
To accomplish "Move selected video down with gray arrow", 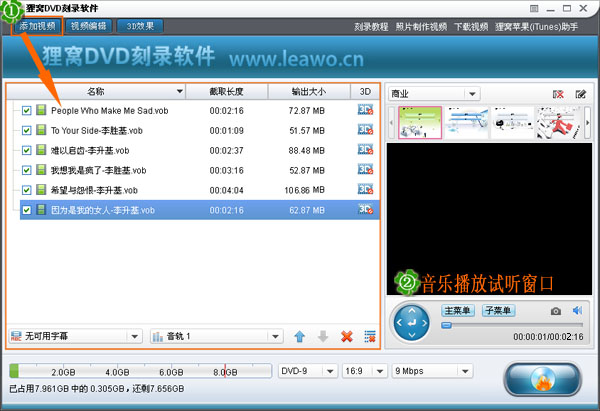I will click(323, 336).
